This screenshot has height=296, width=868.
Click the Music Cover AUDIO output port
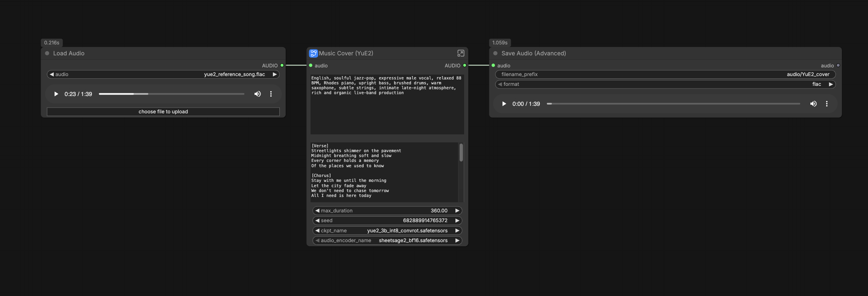pos(464,66)
